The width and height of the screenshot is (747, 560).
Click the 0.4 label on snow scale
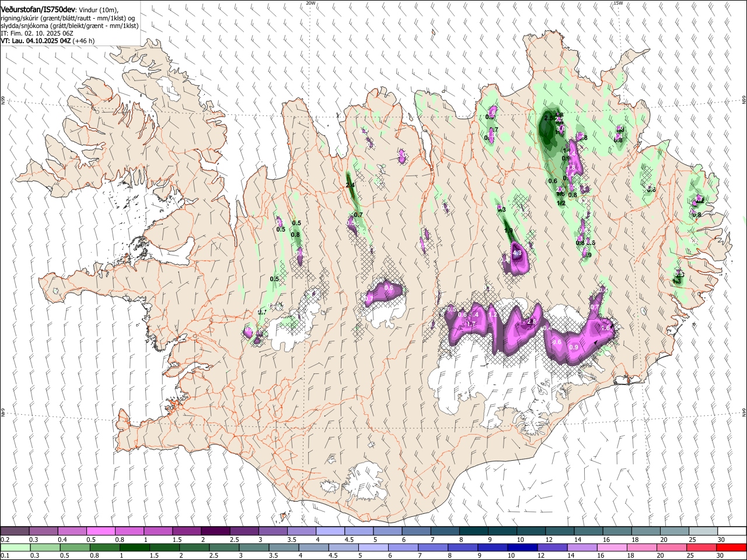pos(62,540)
